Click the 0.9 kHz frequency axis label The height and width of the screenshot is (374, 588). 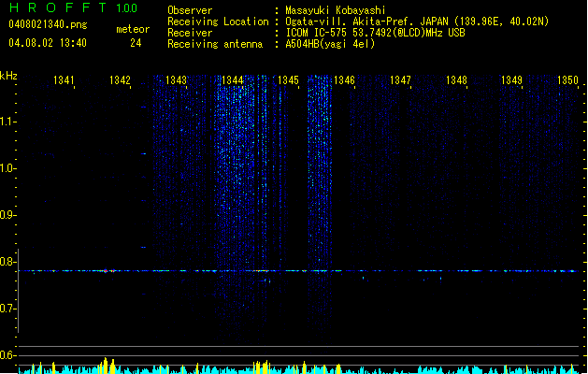coord(7,215)
